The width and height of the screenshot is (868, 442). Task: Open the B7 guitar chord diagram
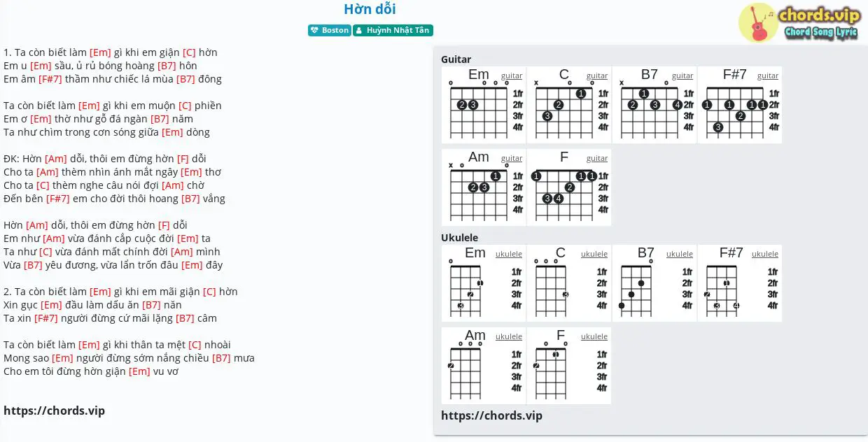pos(654,105)
